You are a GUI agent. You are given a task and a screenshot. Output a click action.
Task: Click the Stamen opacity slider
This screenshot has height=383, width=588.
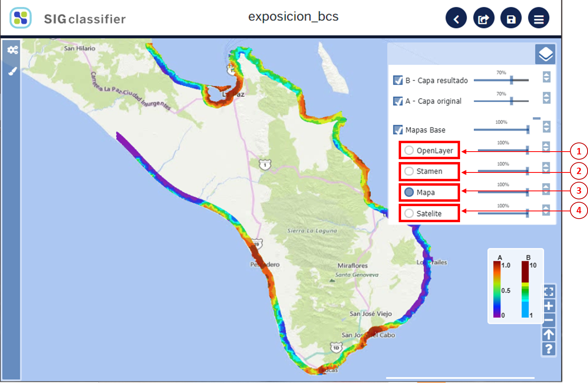503,171
